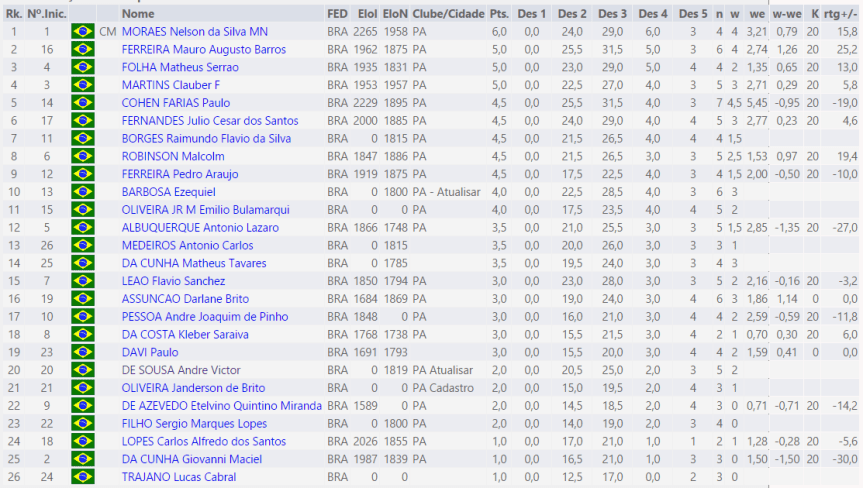This screenshot has width=863, height=488.
Task: Click the flag beside DE SOUSA Andre Victor
Action: (x=83, y=370)
